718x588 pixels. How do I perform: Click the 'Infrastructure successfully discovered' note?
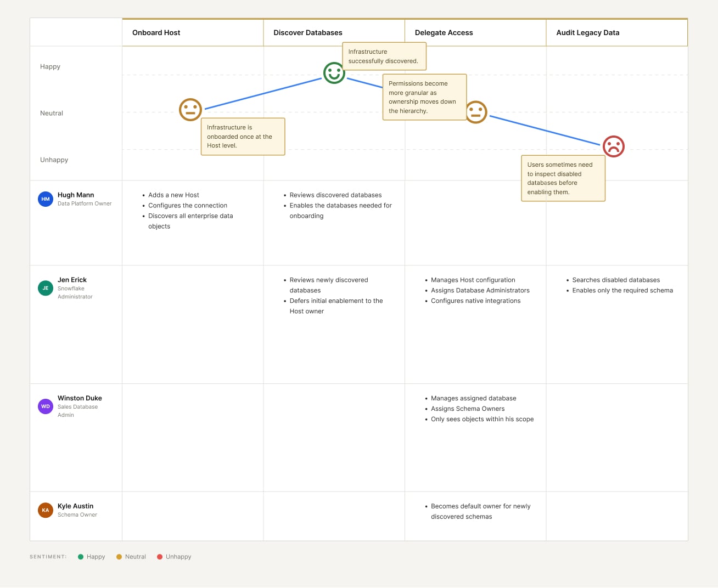[x=384, y=56]
